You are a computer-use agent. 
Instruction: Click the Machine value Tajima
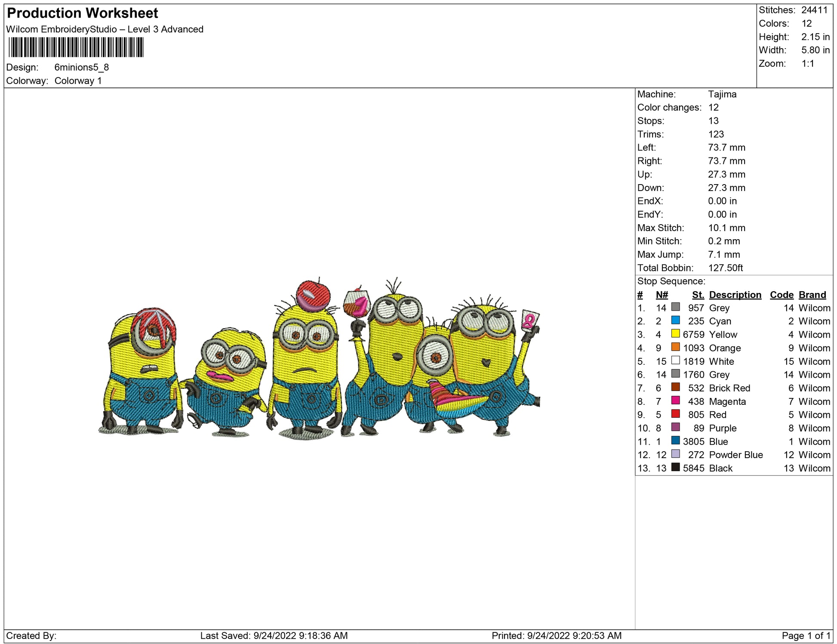pos(722,94)
